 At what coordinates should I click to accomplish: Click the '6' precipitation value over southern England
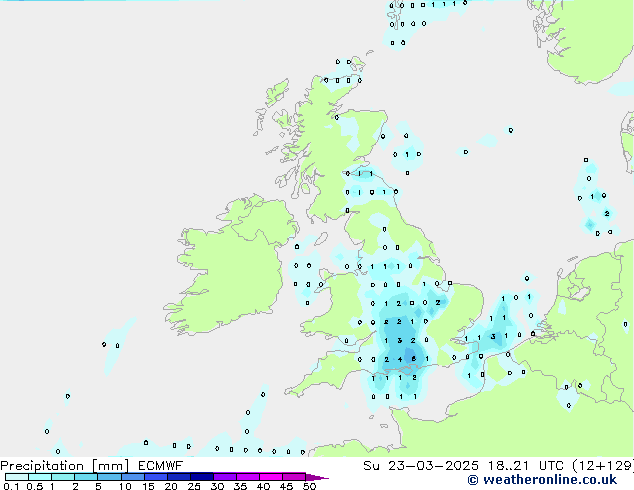coord(414,359)
